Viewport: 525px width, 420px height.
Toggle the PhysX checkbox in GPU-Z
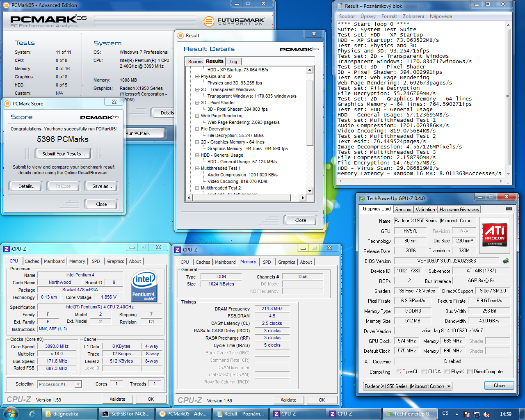[447, 372]
